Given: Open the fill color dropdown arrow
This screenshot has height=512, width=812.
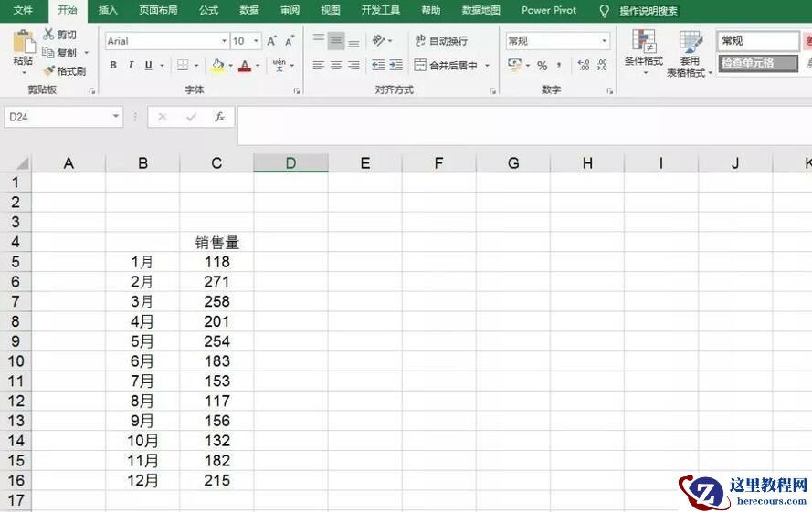Looking at the screenshot, I should [x=230, y=65].
